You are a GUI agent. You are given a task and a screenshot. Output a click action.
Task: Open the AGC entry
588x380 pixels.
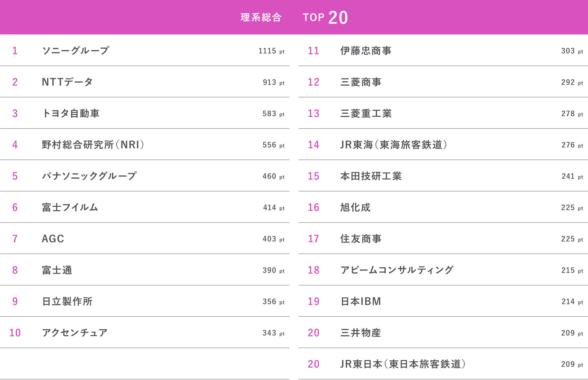(53, 239)
